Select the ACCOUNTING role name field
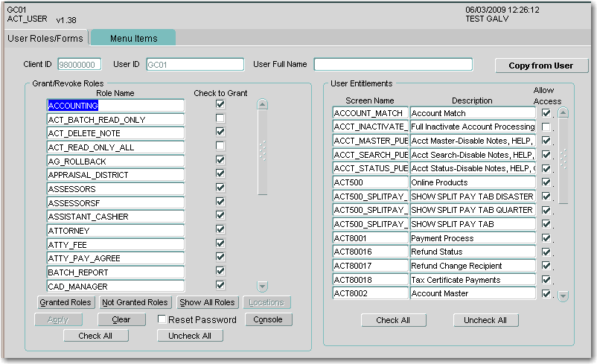 [x=115, y=106]
